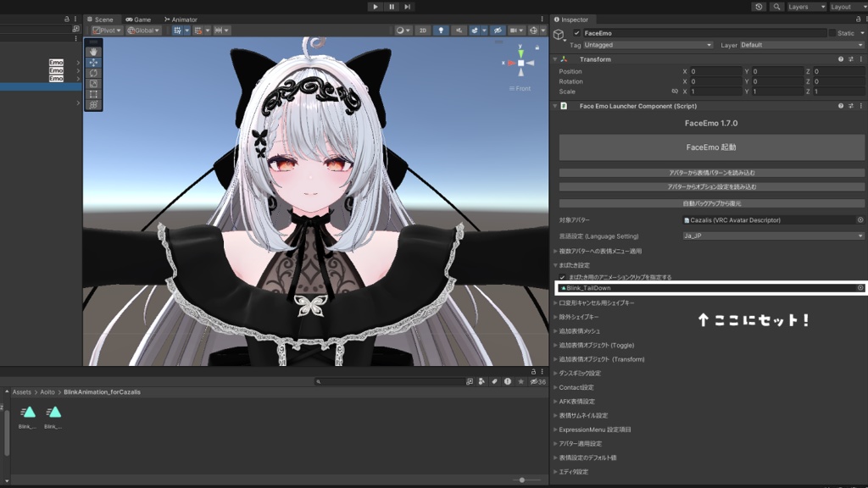Open the global search magnifier icon

(776, 7)
